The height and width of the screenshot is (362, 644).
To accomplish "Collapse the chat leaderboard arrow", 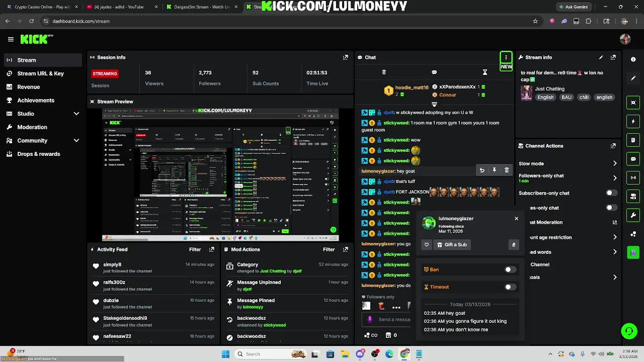I will coord(434,105).
